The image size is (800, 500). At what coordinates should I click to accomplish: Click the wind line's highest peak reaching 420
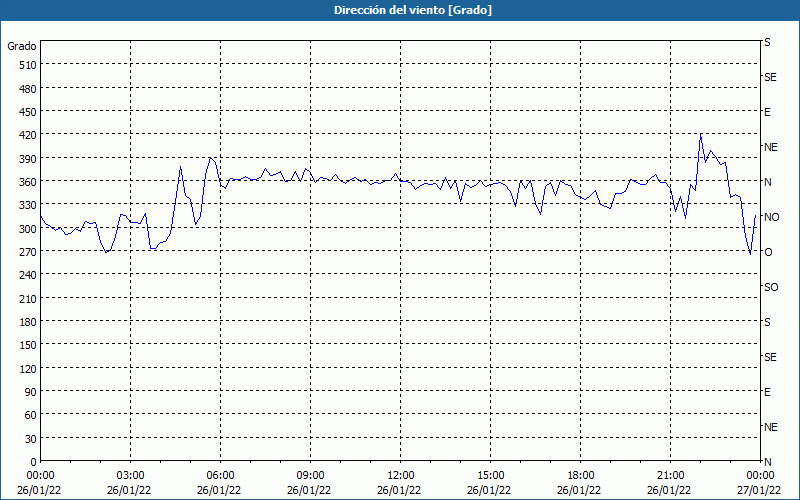pyautogui.click(x=701, y=135)
